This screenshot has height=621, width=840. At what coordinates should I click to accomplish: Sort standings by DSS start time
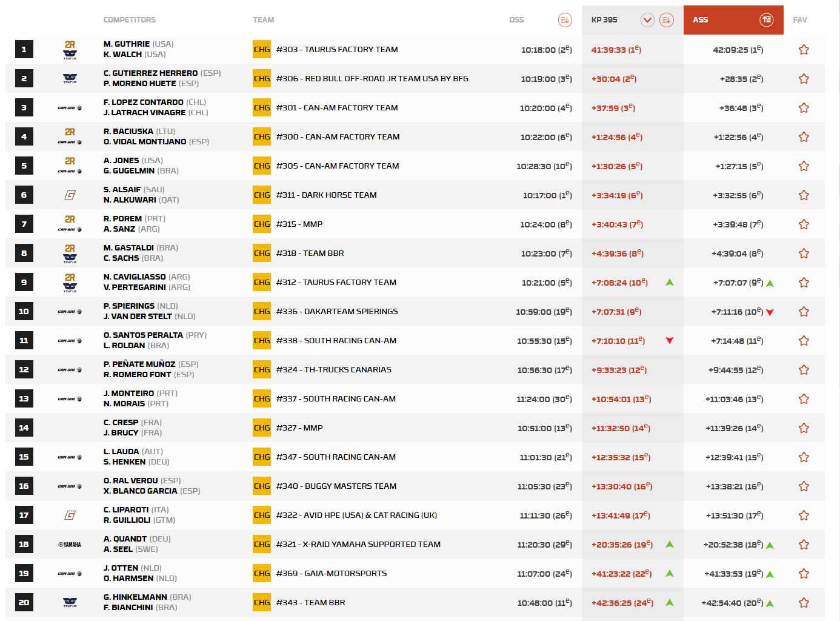[x=564, y=20]
